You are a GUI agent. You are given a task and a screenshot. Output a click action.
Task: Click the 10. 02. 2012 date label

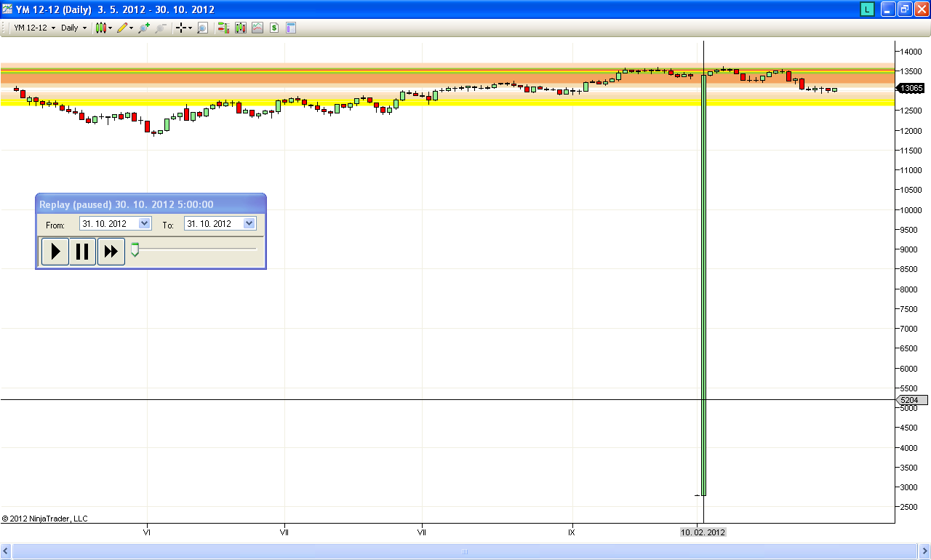point(703,532)
